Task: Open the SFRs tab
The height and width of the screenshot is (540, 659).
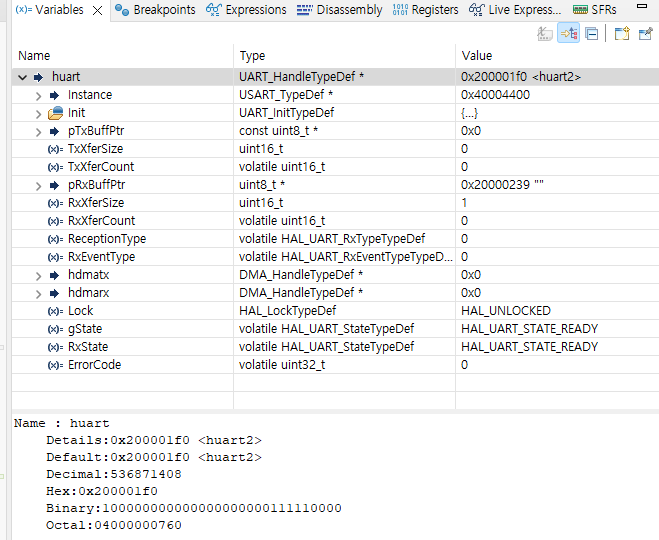Action: click(595, 10)
